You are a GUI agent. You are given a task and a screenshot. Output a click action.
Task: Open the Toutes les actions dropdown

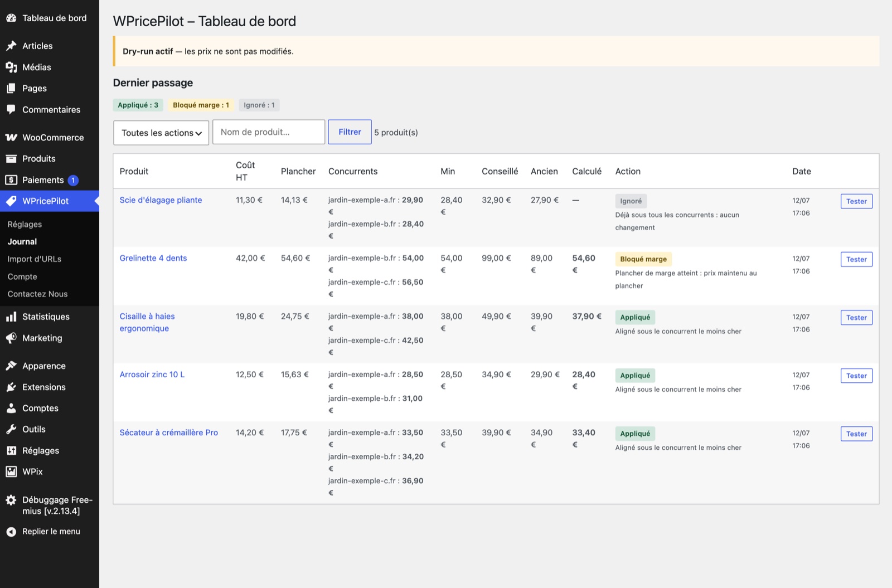(161, 133)
